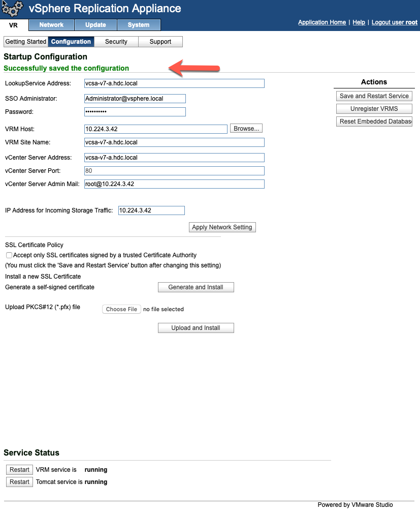Open the Security sub-tab

pos(116,42)
